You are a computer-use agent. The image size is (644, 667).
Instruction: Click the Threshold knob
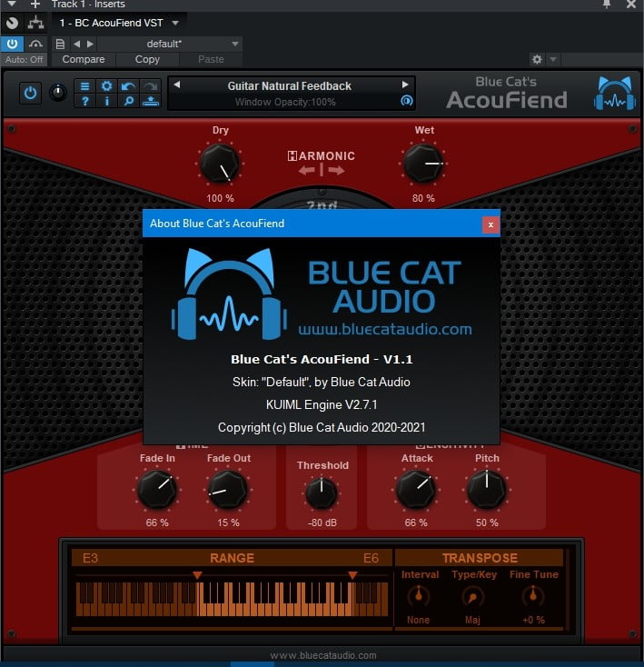pyautogui.click(x=322, y=493)
